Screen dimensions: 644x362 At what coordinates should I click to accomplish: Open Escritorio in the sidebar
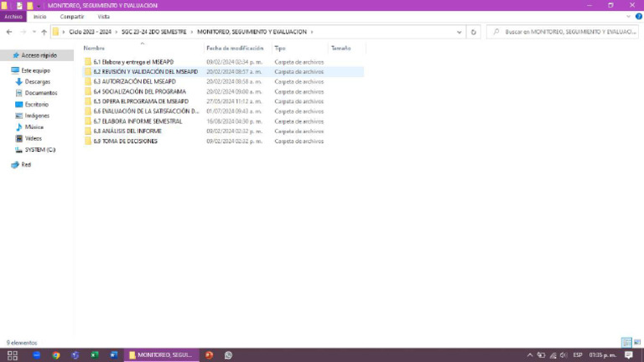(x=37, y=105)
